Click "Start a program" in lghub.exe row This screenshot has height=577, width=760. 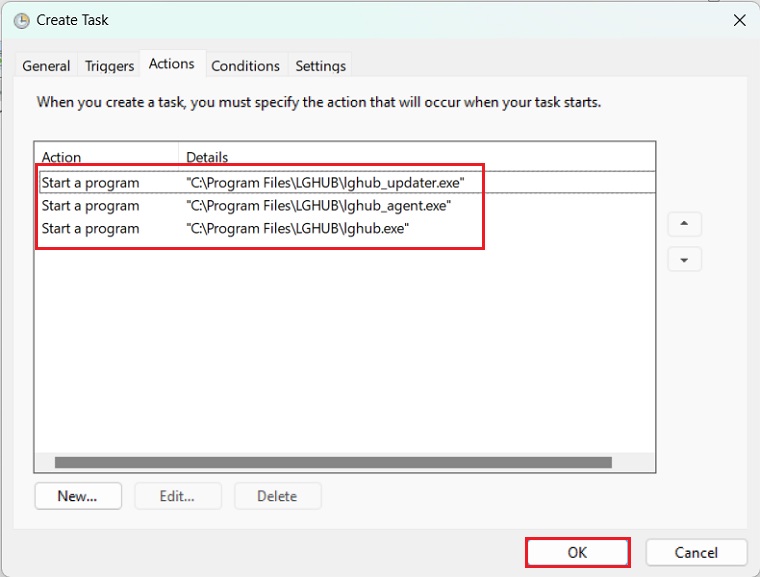[90, 228]
